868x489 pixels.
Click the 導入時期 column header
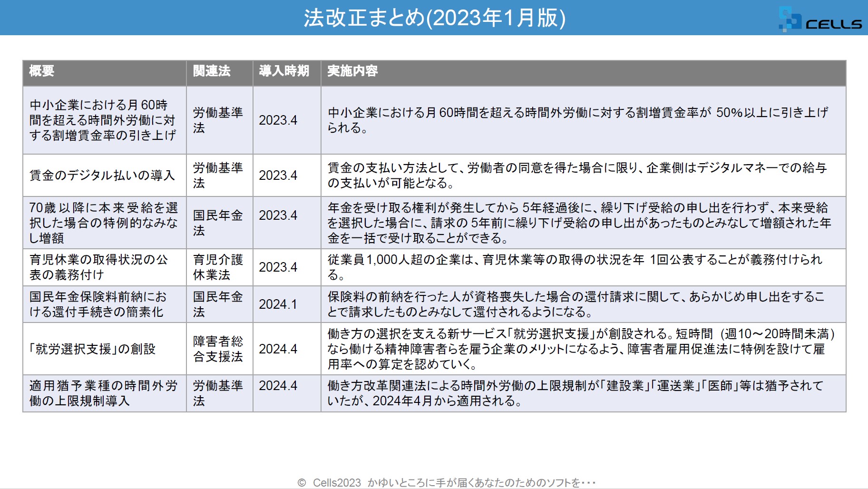coord(287,73)
